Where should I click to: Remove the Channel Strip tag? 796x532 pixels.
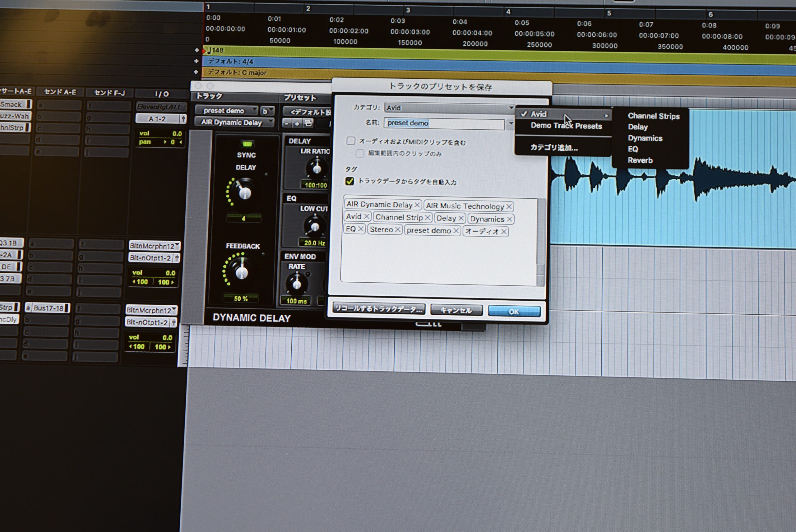pos(427,218)
